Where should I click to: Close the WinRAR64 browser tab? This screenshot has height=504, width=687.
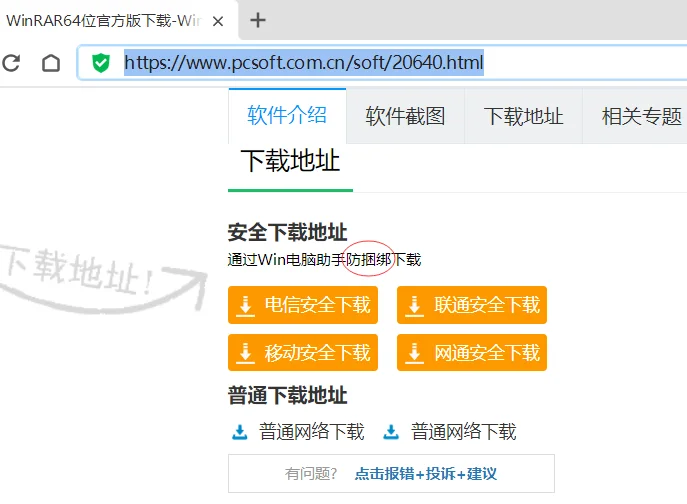coord(218,21)
